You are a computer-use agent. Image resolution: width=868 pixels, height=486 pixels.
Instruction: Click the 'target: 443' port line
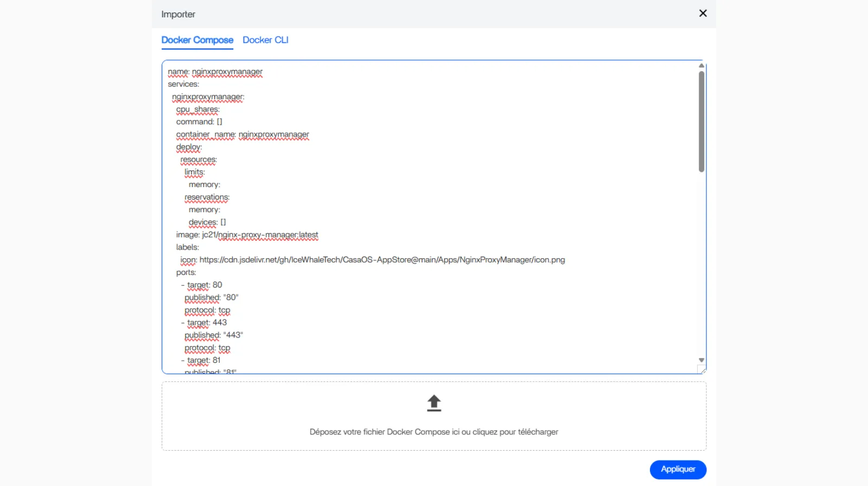207,323
